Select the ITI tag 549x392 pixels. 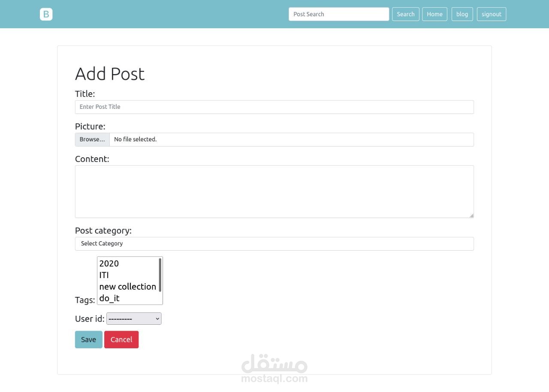tap(128, 275)
